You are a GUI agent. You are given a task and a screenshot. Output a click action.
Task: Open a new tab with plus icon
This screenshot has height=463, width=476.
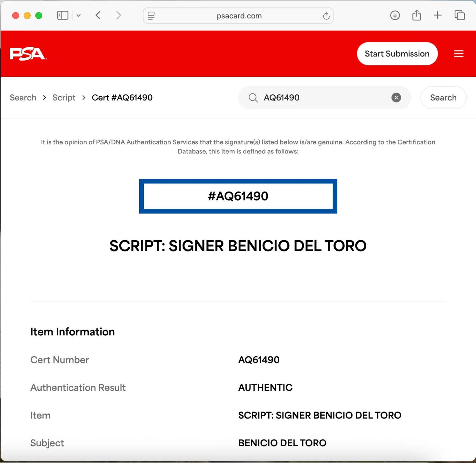tap(438, 15)
